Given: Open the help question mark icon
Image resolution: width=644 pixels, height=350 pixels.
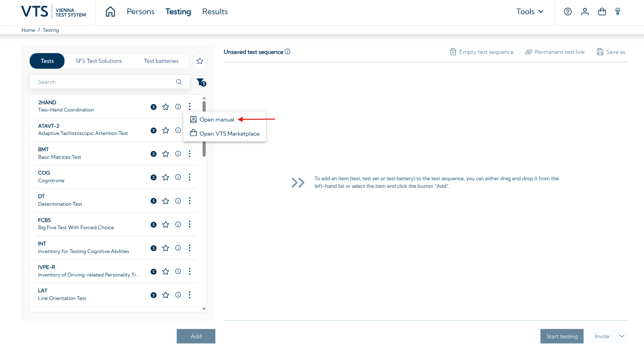Looking at the screenshot, I should pos(568,12).
